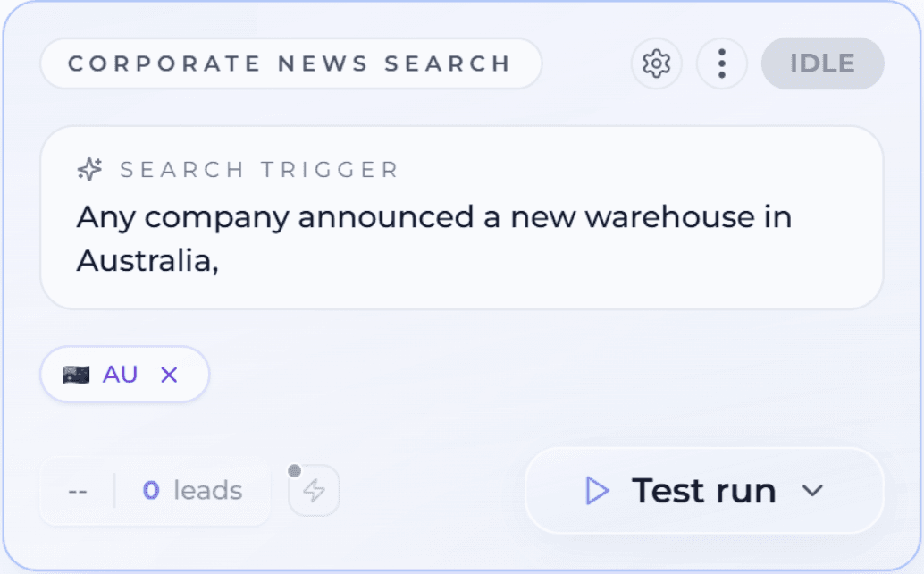Open the three-dot more options menu
The image size is (924, 574).
(x=722, y=63)
